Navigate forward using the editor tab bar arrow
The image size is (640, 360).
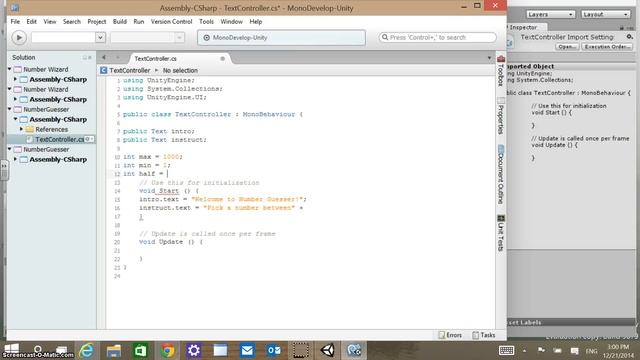click(118, 58)
